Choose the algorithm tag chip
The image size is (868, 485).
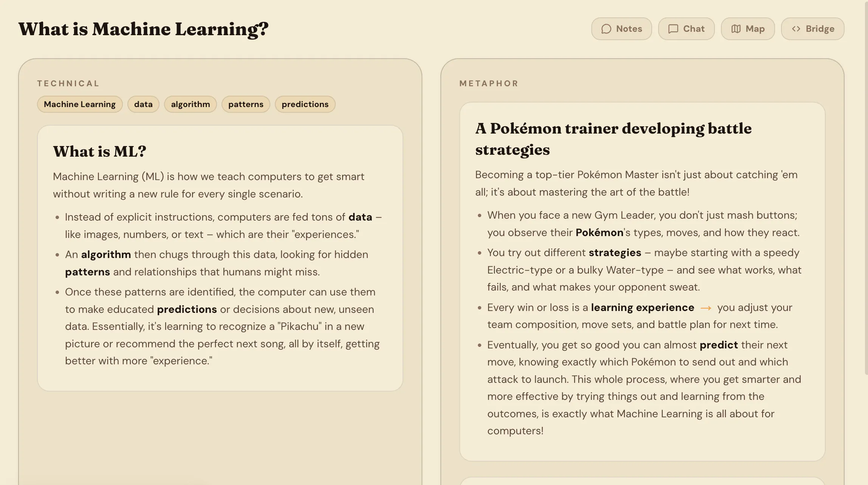tap(190, 104)
